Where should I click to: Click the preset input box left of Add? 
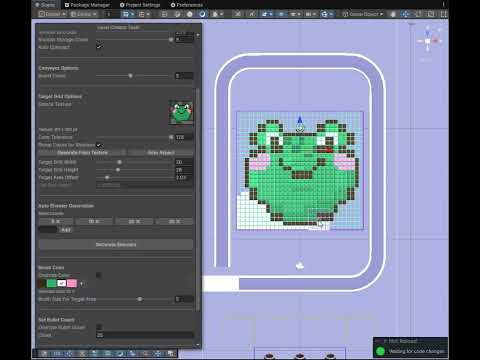point(48,230)
